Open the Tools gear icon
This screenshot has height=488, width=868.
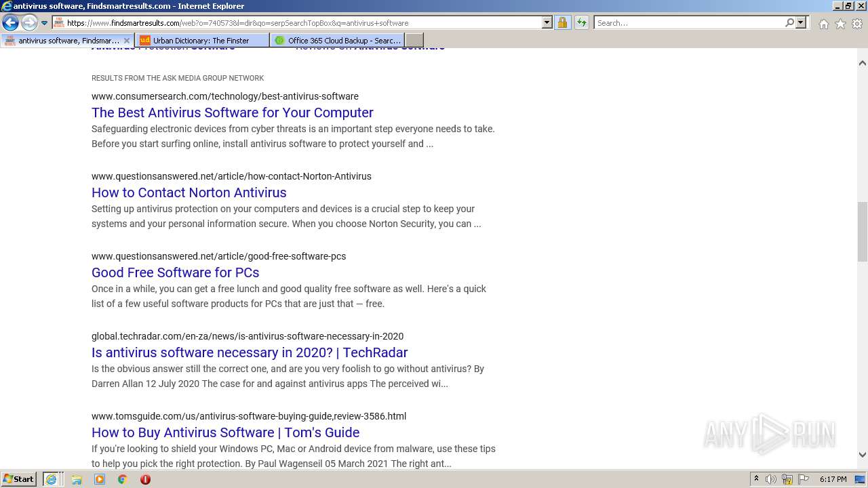[x=857, y=24]
